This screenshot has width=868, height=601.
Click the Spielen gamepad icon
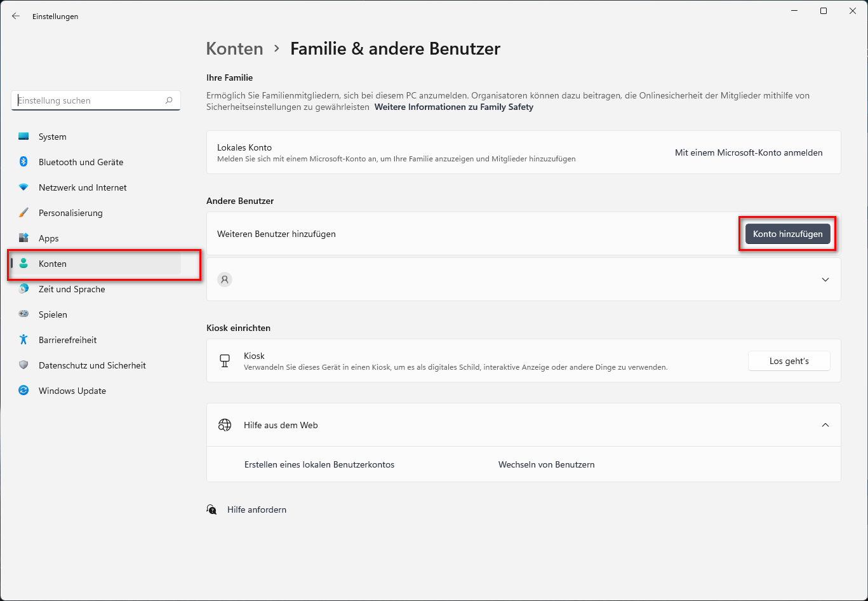coord(23,314)
